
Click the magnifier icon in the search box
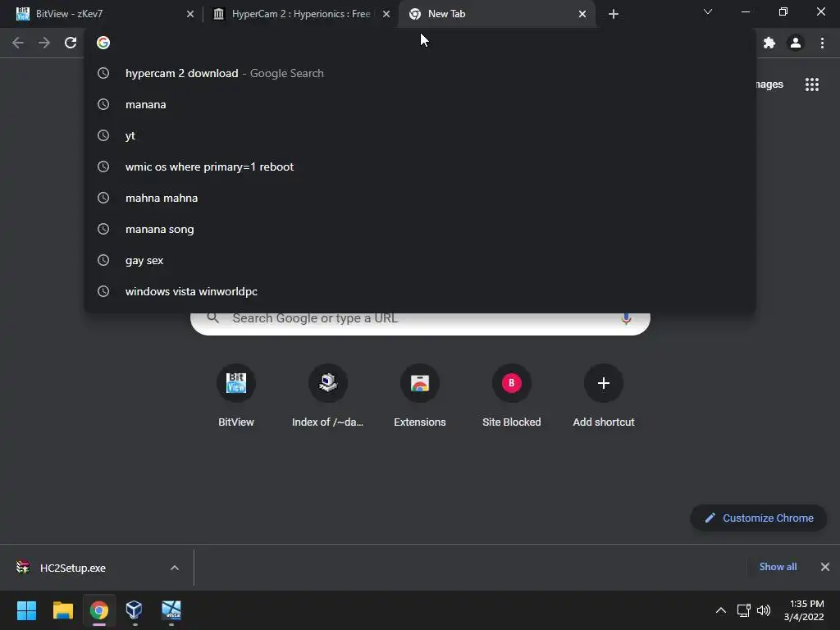212,317
